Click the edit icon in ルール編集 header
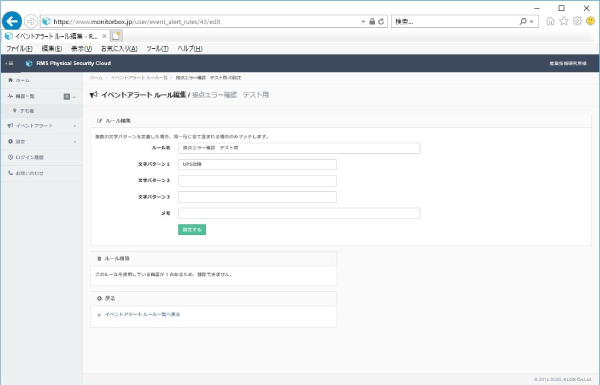600x385 pixels. [x=100, y=121]
